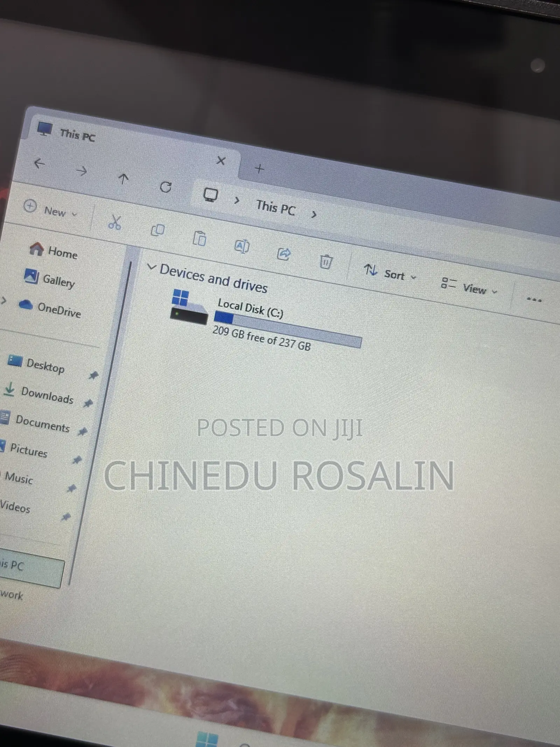Open the New item dropdown
This screenshot has height=747, width=560.
tap(50, 210)
